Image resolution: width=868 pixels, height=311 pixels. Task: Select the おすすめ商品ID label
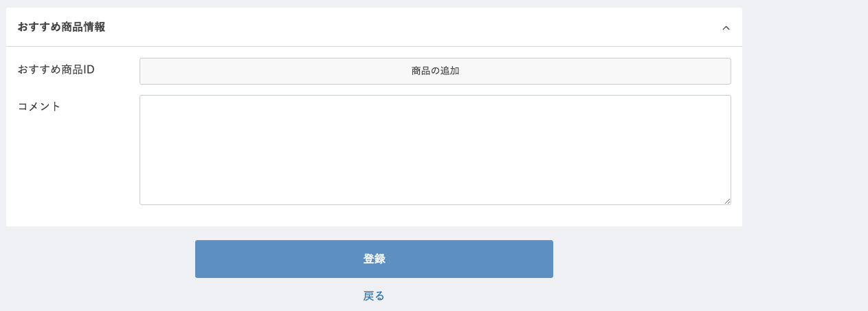56,69
